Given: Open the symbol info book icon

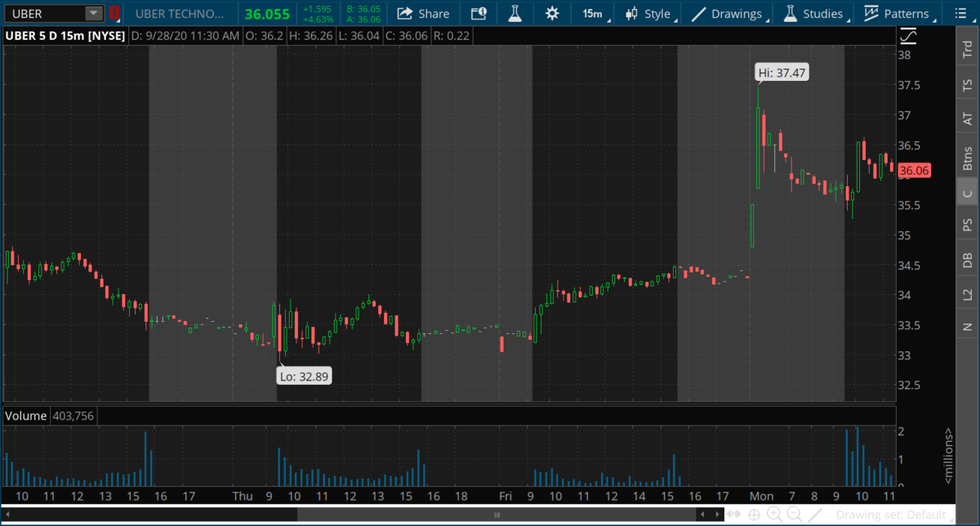Looking at the screenshot, I should point(479,14).
